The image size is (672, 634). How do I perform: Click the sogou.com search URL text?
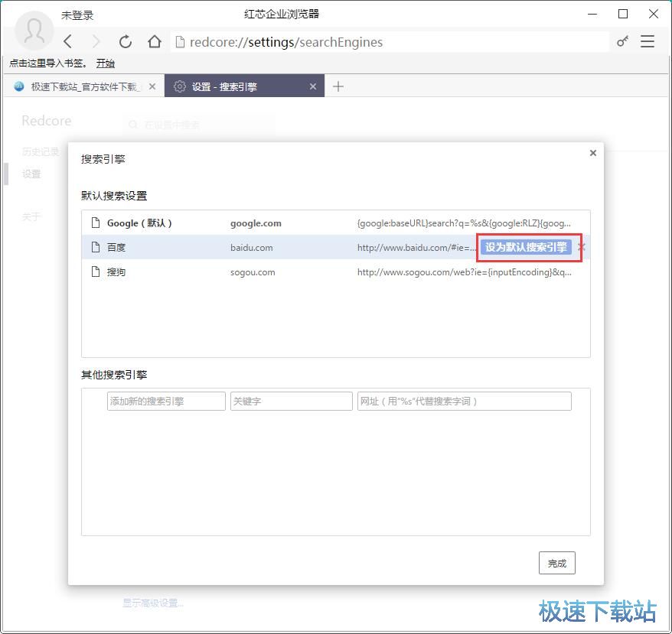464,272
